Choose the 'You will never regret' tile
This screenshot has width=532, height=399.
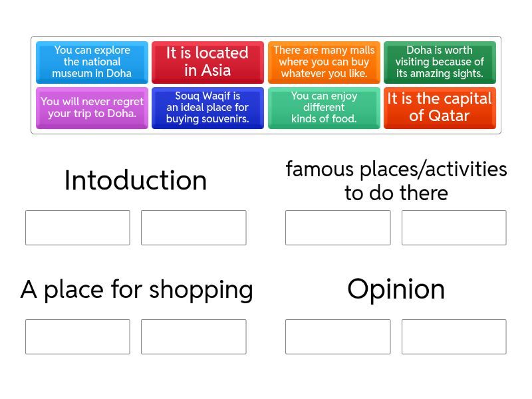pos(92,107)
